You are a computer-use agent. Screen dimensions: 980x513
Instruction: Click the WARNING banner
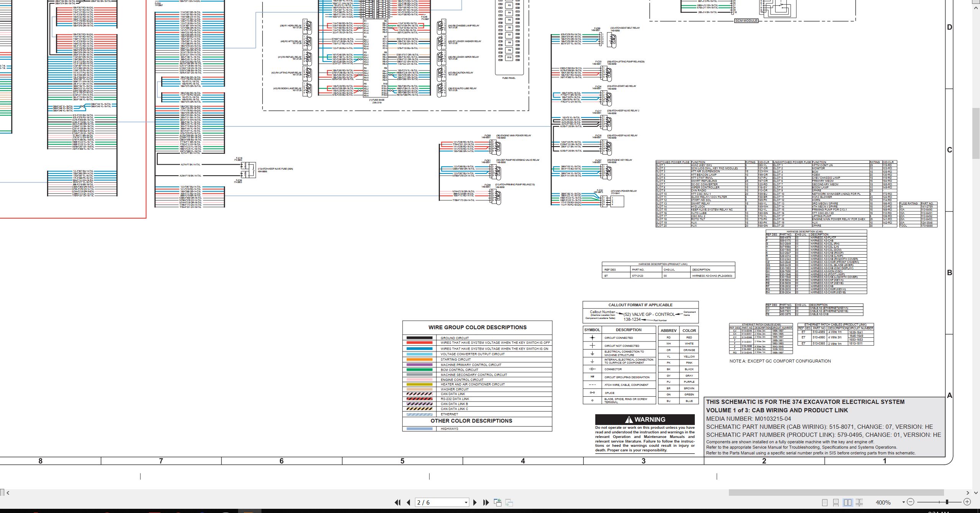[645, 419]
